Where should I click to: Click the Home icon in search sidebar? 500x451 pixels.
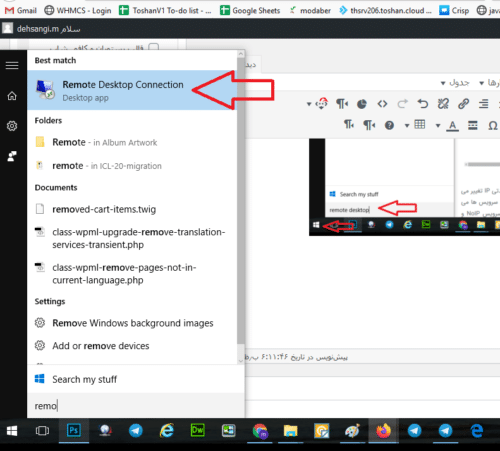(12, 96)
